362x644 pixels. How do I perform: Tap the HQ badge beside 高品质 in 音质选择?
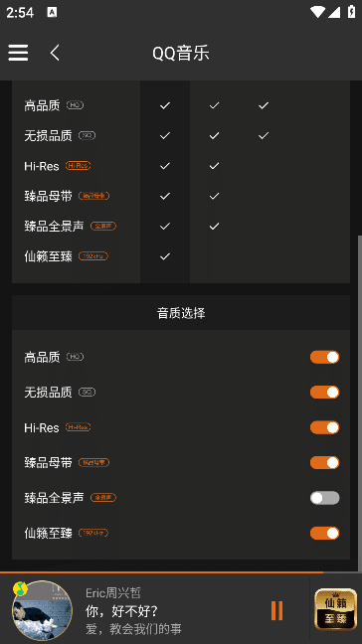click(x=75, y=357)
